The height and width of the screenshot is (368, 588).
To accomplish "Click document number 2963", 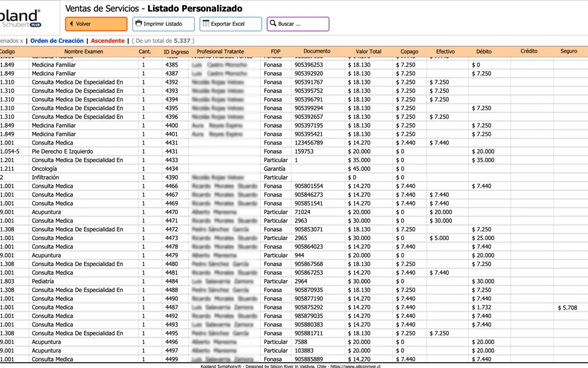I will 301,221.
